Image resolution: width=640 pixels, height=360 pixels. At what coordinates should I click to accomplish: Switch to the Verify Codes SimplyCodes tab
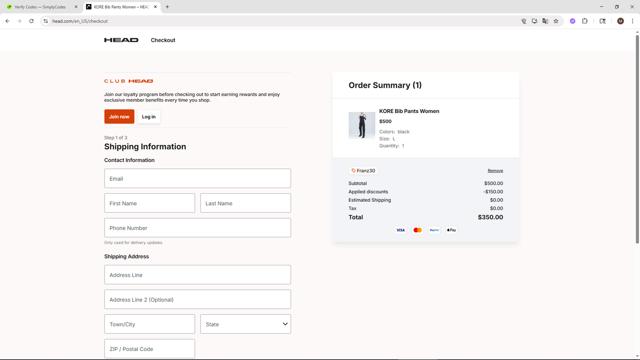pyautogui.click(x=40, y=7)
